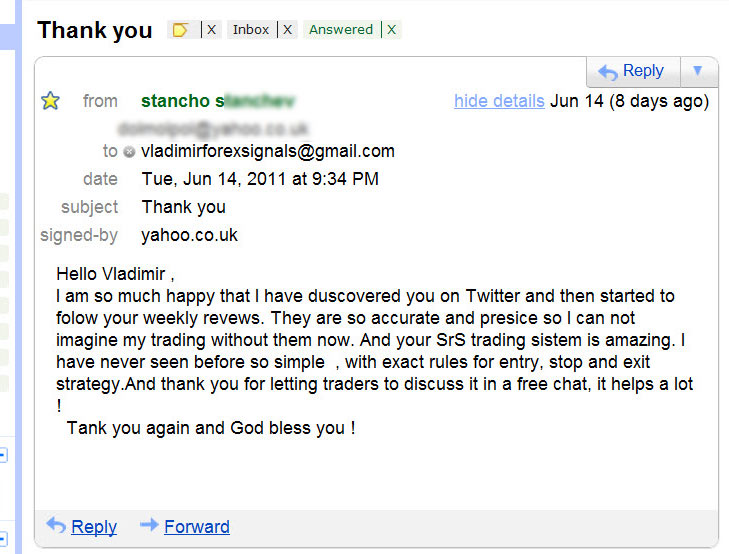729x554 pixels.
Task: Collapse headers with hide details link
Action: click(x=499, y=101)
